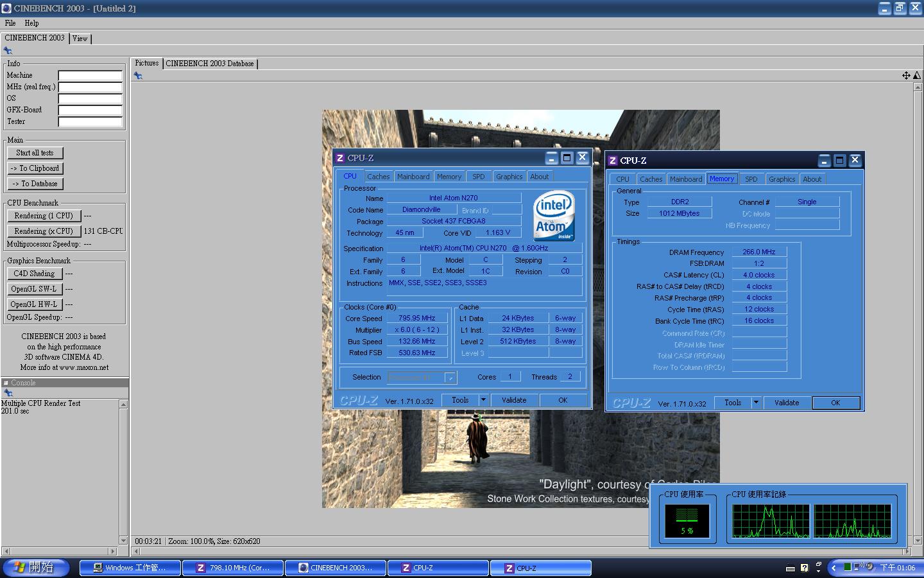This screenshot has width=924, height=578.
Task: Minimize the left CPU-Z window
Action: tap(552, 158)
